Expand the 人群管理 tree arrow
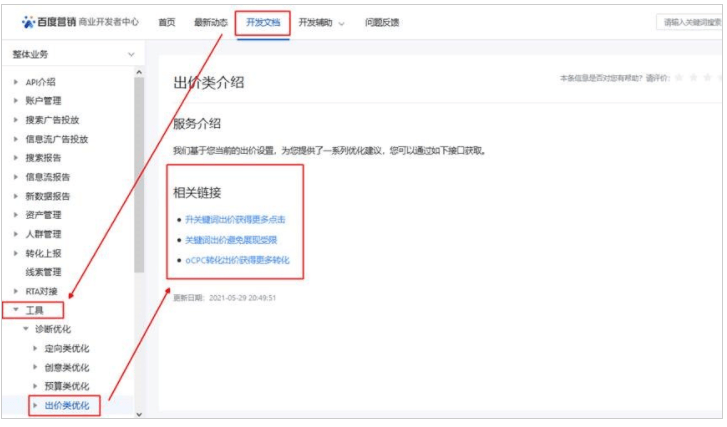The height and width of the screenshot is (427, 727). [x=16, y=234]
